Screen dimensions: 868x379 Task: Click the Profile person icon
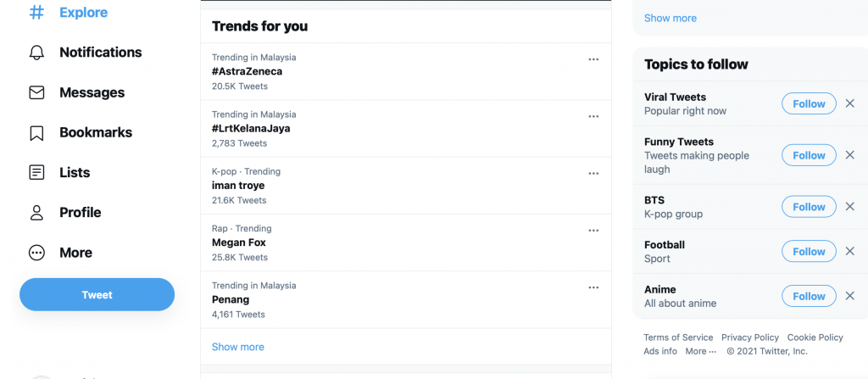[36, 213]
